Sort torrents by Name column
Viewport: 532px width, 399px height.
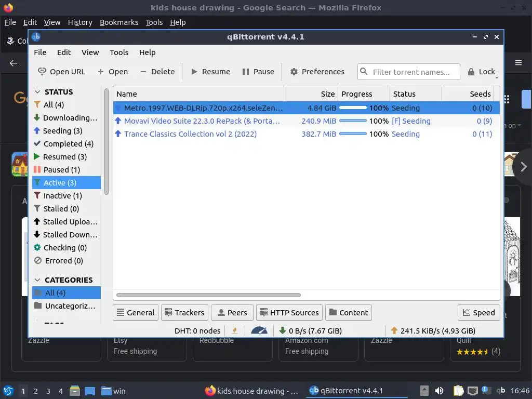coord(199,94)
